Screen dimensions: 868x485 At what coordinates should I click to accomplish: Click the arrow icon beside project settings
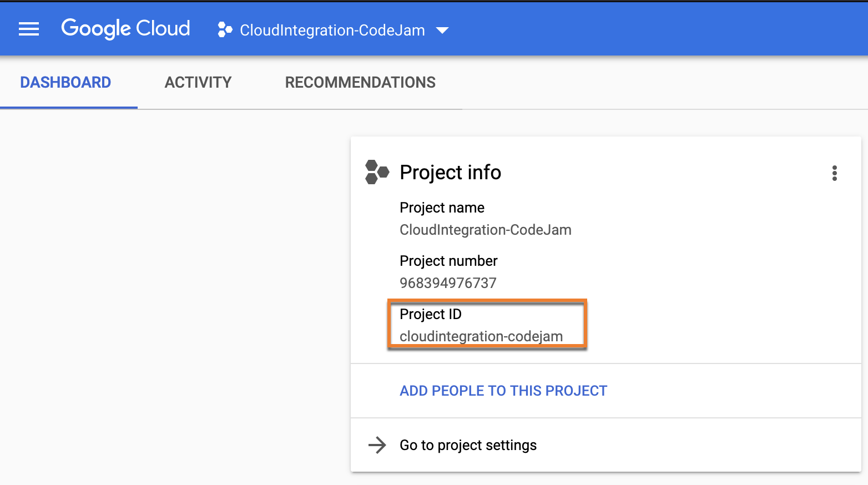(x=377, y=445)
